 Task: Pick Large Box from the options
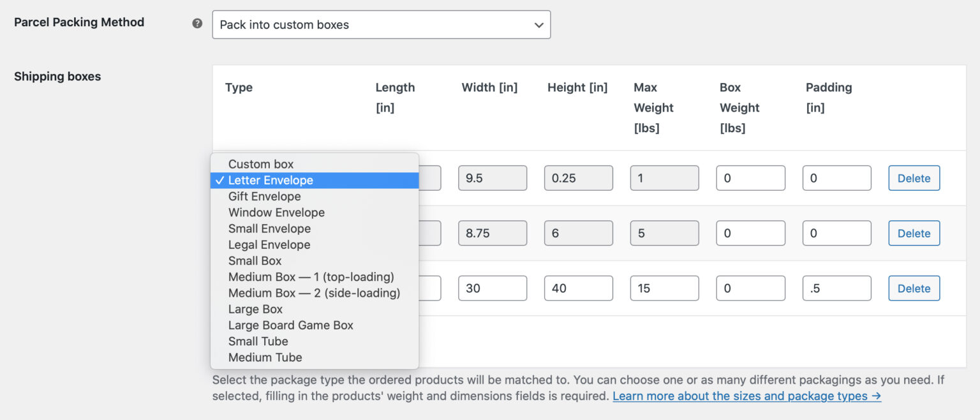[255, 309]
